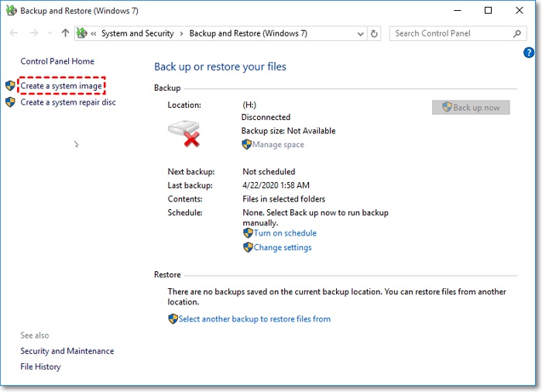Click the Control Panel icon in the address bar
The height and width of the screenshot is (392, 542).
pos(82,33)
